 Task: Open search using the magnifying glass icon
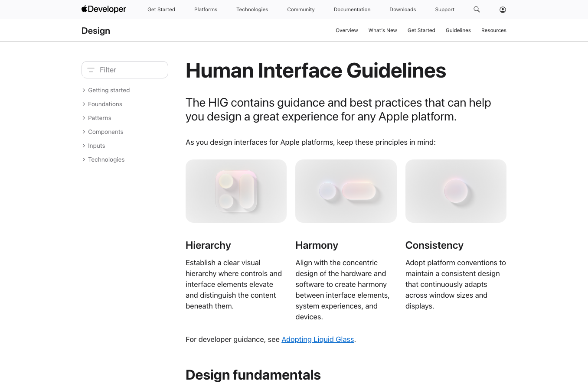pos(477,9)
